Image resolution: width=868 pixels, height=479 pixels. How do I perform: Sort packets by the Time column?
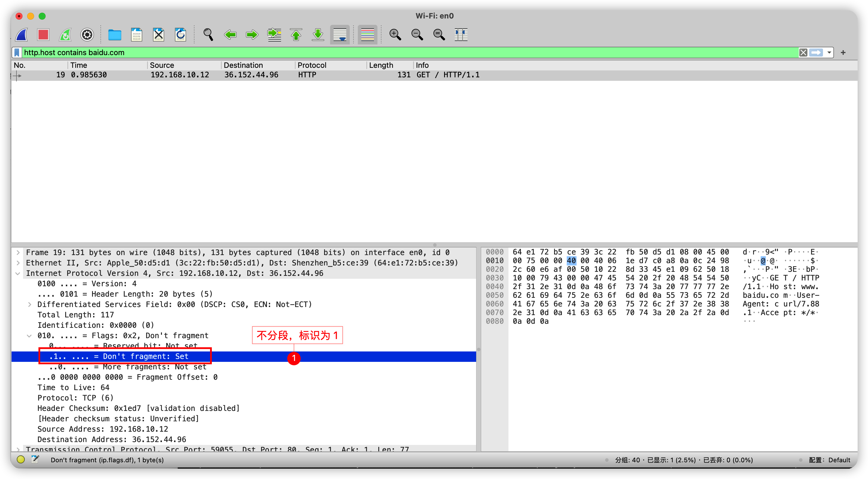pyautogui.click(x=78, y=65)
